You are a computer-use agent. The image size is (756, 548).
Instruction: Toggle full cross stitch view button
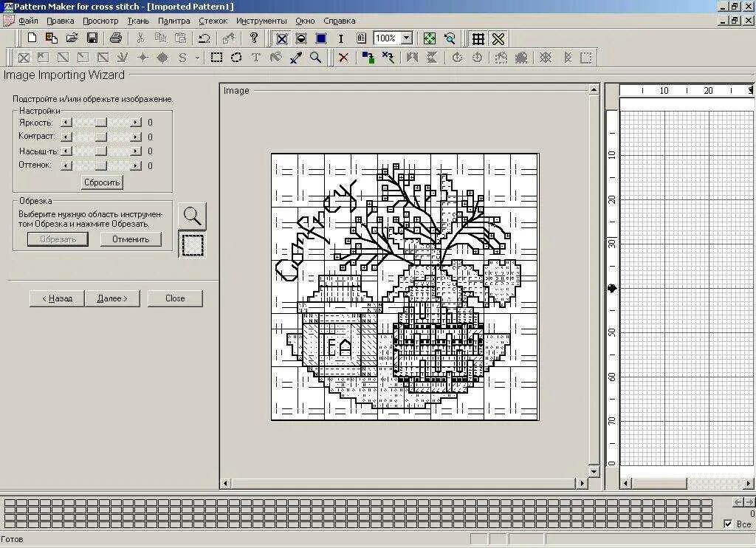[282, 38]
